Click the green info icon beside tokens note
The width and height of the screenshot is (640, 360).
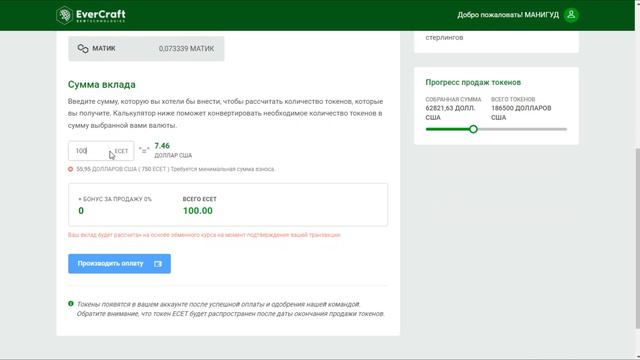point(71,304)
